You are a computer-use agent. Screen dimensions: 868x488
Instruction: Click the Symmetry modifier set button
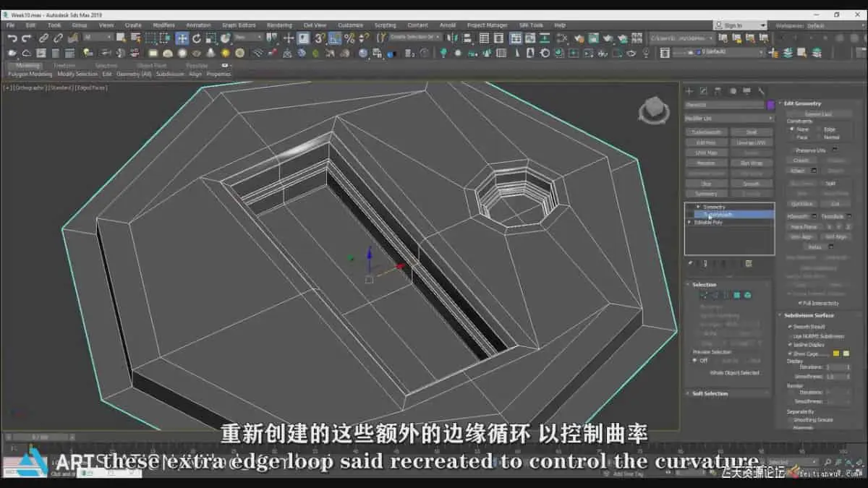[707, 194]
